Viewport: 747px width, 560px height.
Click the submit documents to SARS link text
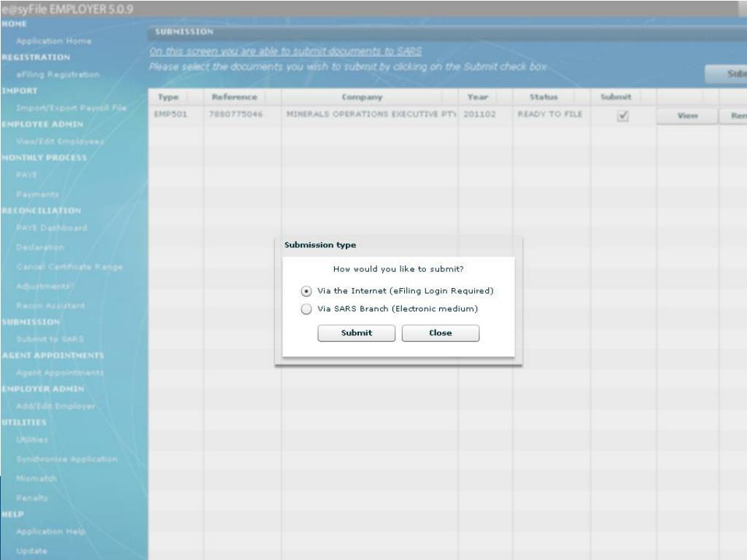[x=285, y=51]
